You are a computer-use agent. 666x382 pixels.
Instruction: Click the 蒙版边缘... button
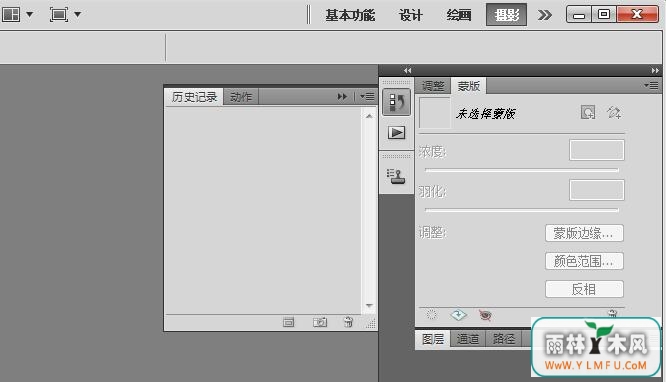point(584,233)
